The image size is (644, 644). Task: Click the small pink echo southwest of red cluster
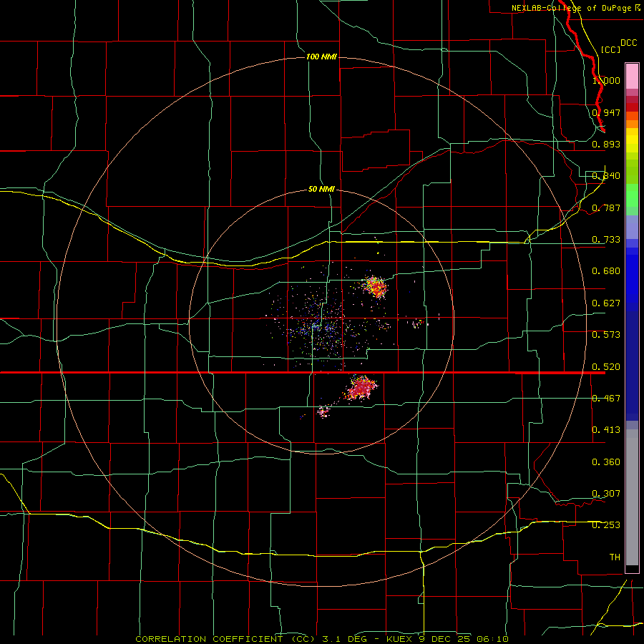[x=323, y=411]
